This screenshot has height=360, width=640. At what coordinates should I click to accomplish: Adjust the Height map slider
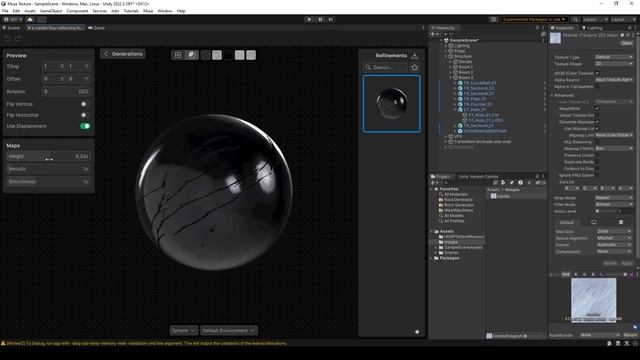click(48, 156)
